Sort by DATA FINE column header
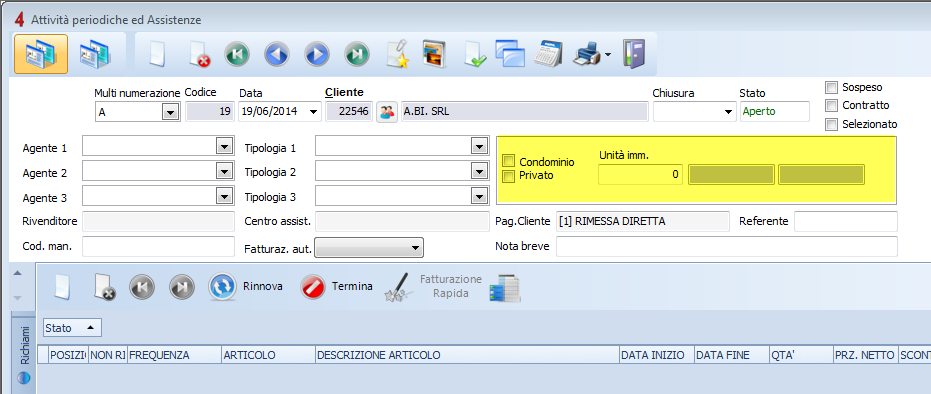This screenshot has height=394, width=931. (732, 355)
